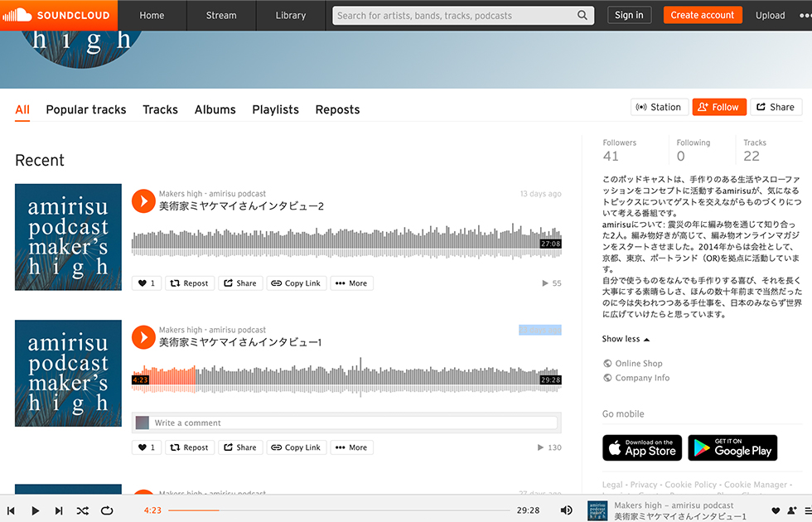Repost the インタビュー2 track
Viewport: 812px width, 522px height.
point(190,283)
